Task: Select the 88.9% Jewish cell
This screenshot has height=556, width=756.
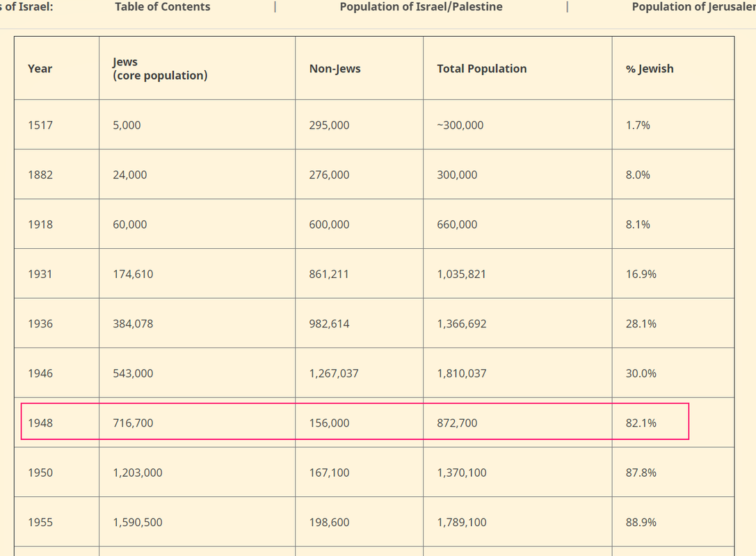Action: (673, 522)
